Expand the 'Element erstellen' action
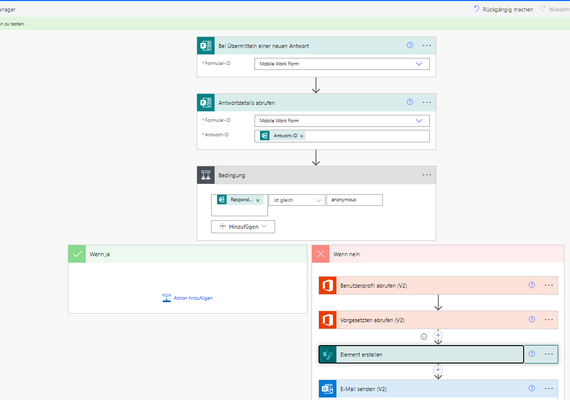 click(x=438, y=354)
